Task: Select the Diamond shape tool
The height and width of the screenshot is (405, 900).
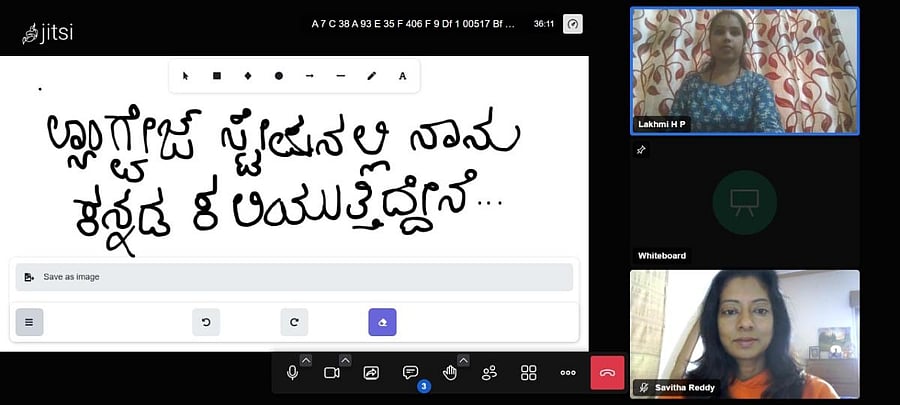Action: coord(248,76)
